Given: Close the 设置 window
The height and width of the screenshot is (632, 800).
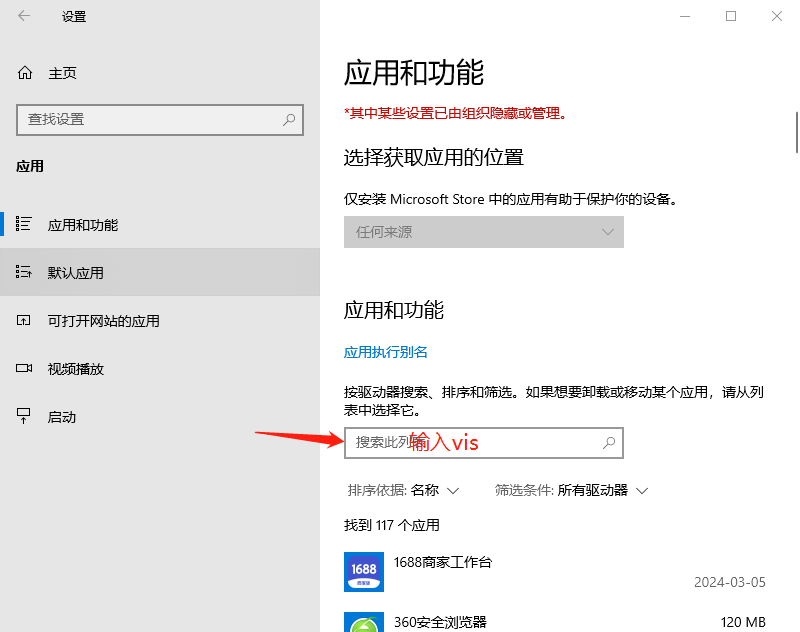Looking at the screenshot, I should [777, 16].
